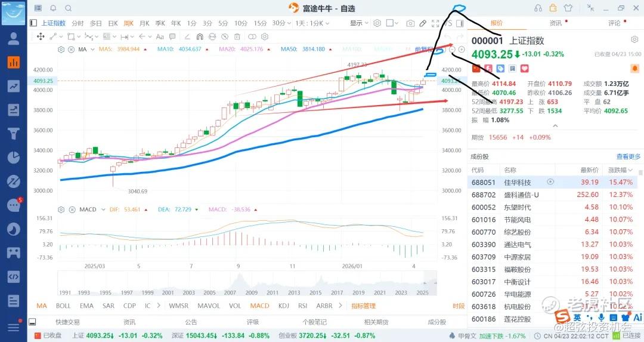Open the stock screener funnel icon
644x342 pixels.
(x=14, y=134)
